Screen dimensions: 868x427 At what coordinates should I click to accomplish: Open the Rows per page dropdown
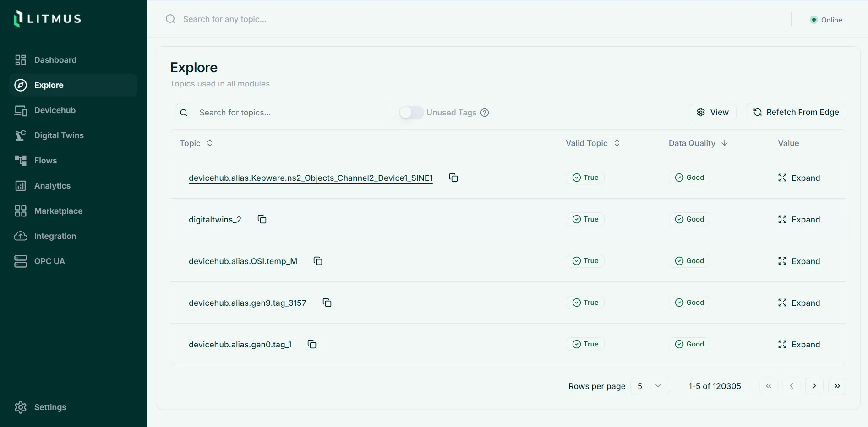[x=650, y=386]
